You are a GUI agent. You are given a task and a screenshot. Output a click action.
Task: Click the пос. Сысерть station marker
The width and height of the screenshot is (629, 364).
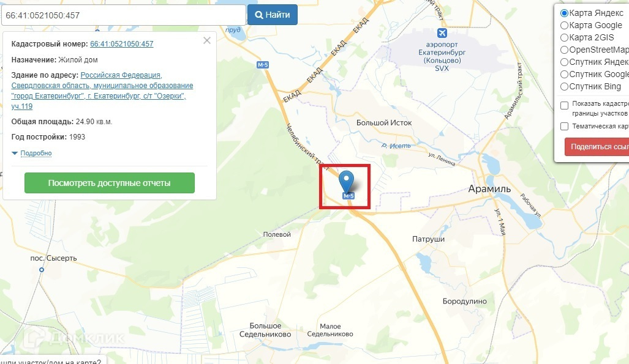coord(41,270)
